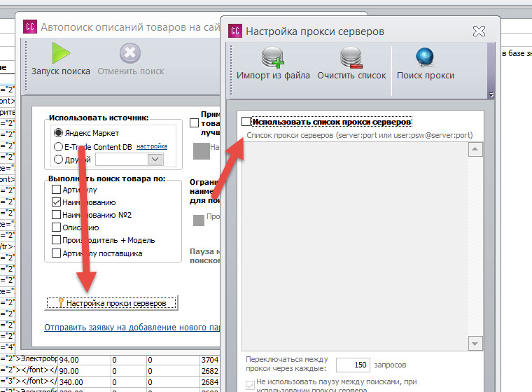Open Отправить заявку на добавление link
This screenshot has height=392, width=532.
tap(132, 328)
